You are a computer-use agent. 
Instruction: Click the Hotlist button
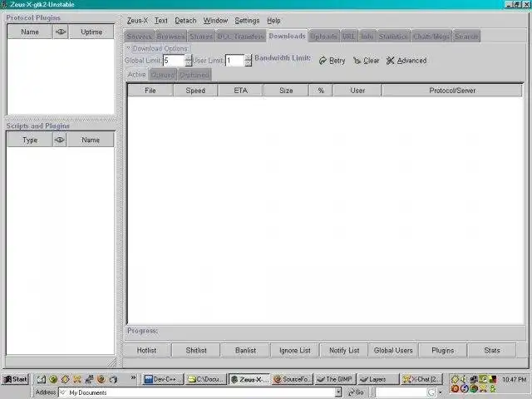point(146,350)
